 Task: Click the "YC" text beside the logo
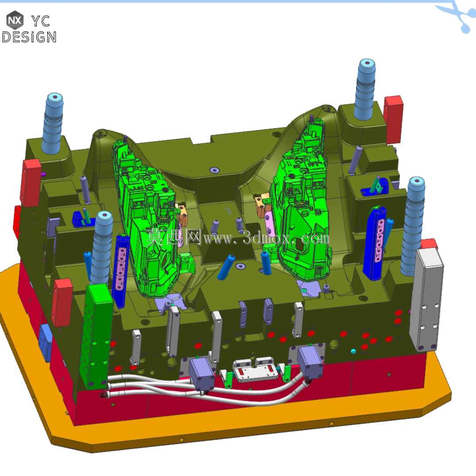pos(40,21)
